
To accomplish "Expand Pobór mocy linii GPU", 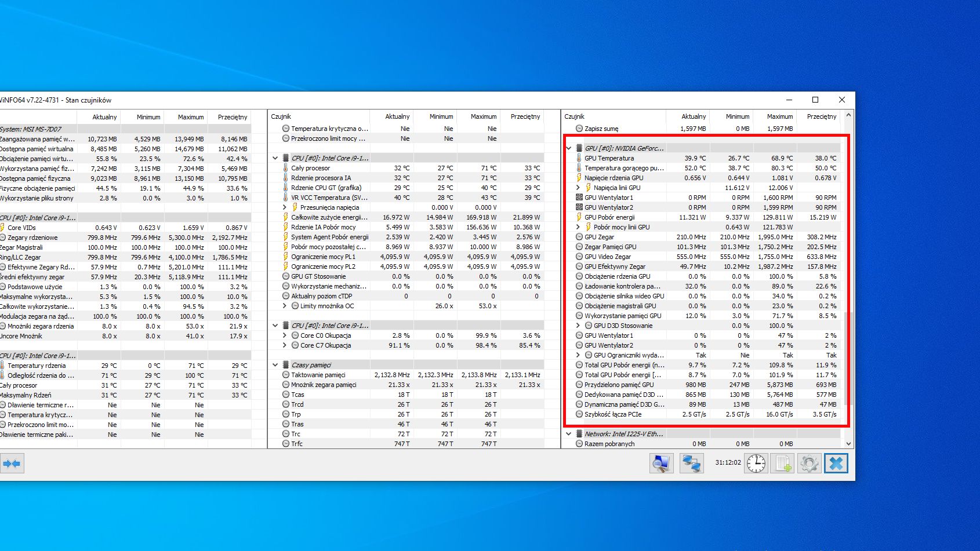I will (x=578, y=227).
